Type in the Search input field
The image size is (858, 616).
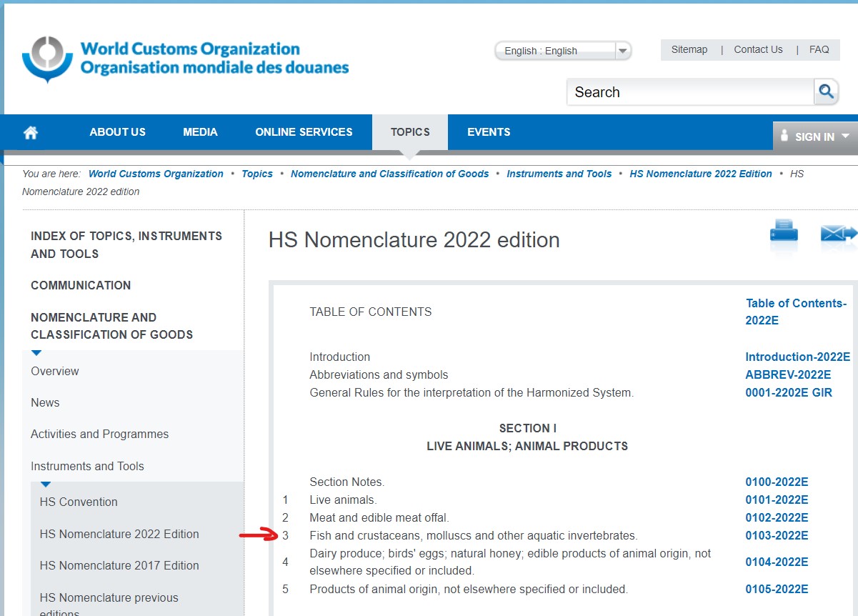(689, 92)
